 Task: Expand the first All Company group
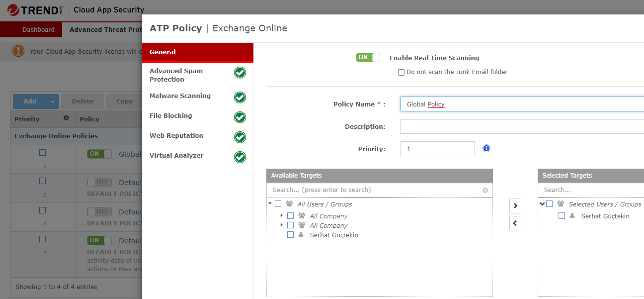(281, 215)
